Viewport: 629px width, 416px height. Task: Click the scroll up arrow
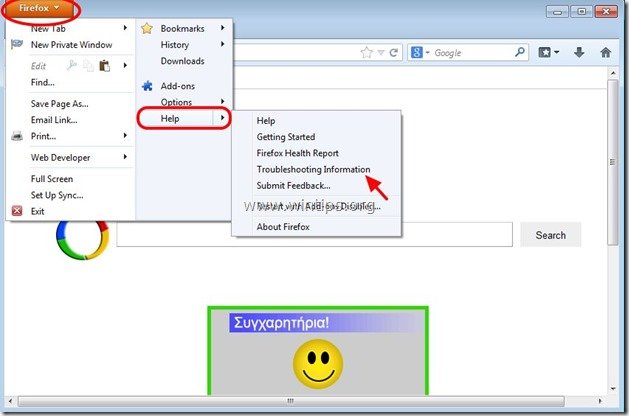click(613, 73)
